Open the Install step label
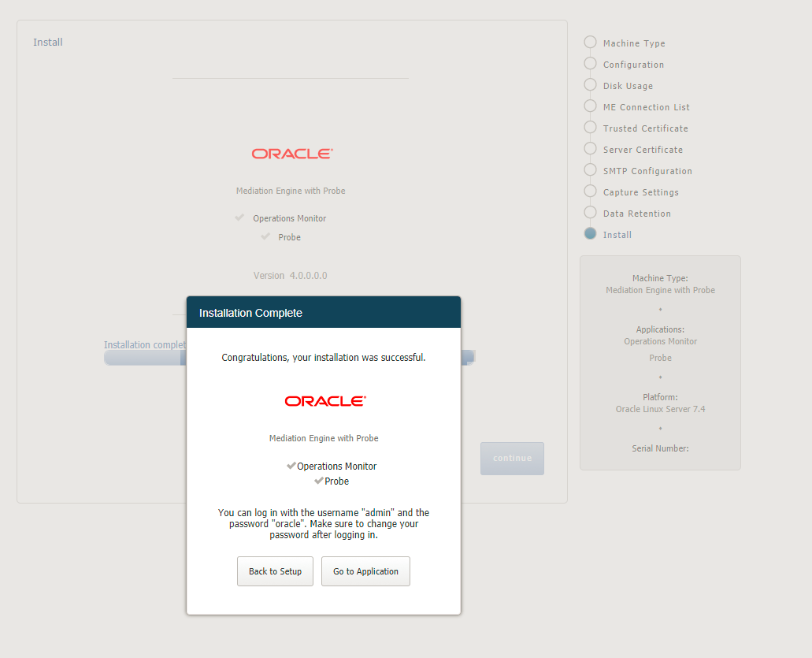 coord(617,235)
